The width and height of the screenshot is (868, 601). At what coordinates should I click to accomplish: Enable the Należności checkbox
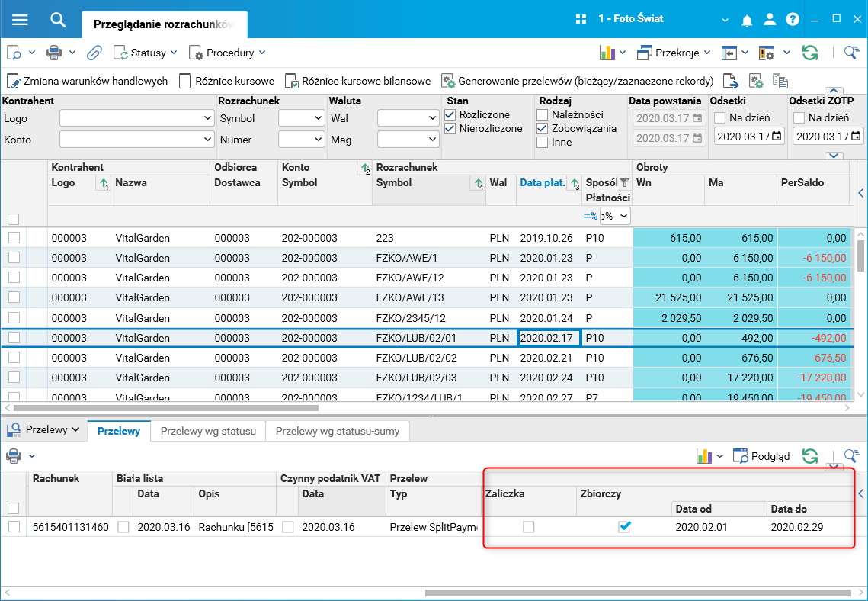542,114
